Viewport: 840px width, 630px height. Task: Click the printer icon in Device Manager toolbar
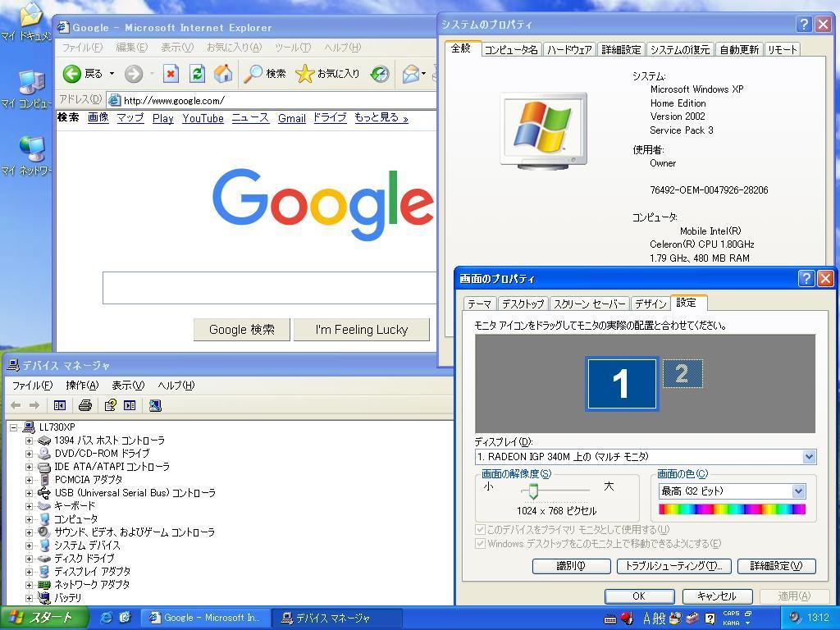click(85, 405)
